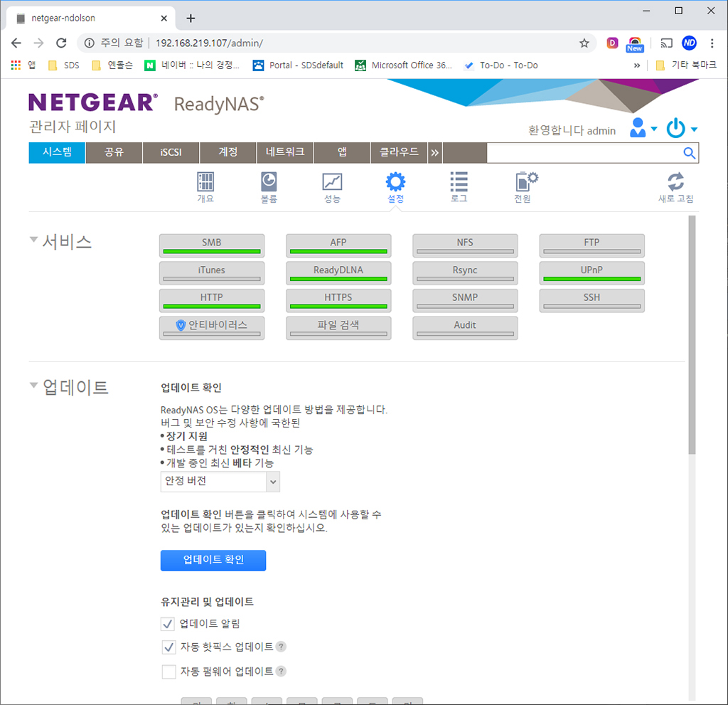728x705 pixels.
Task: Reload the page in Chrome
Action: 61,43
